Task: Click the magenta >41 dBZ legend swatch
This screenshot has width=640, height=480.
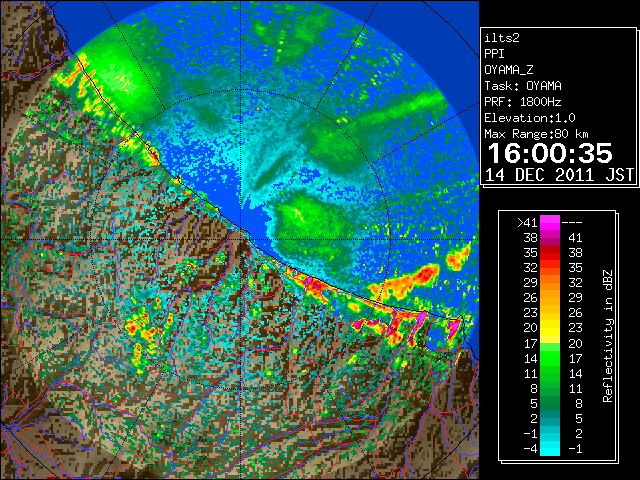Action: 550,223
